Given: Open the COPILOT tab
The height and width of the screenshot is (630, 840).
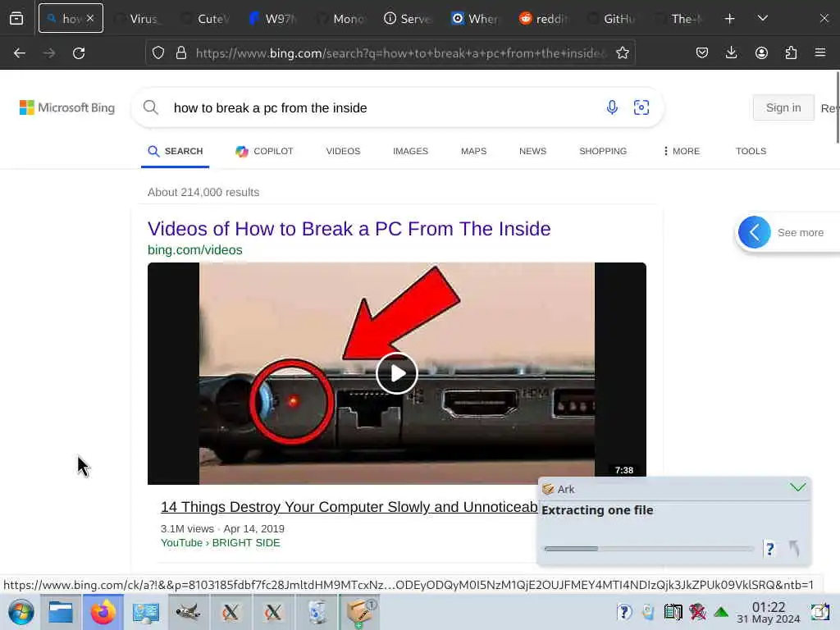Looking at the screenshot, I should (264, 151).
